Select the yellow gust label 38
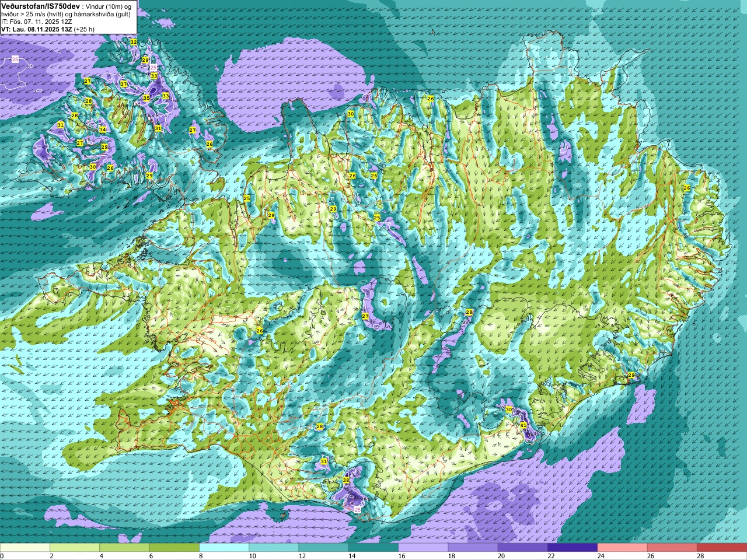The height and width of the screenshot is (560, 747). click(x=346, y=480)
